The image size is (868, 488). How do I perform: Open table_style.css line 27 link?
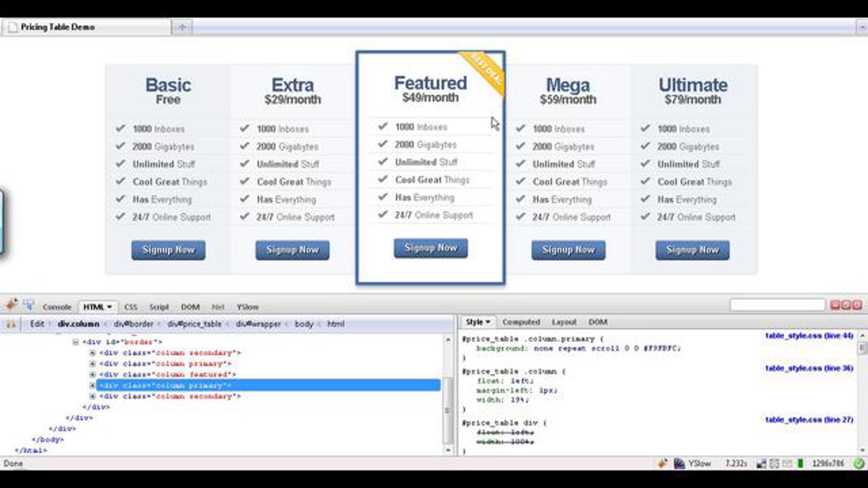pos(809,420)
